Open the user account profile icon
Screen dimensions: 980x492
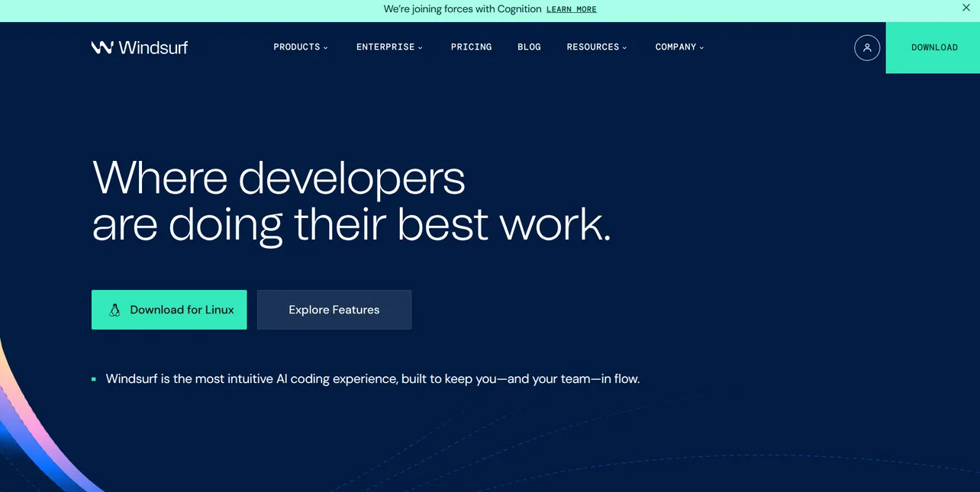tap(867, 47)
